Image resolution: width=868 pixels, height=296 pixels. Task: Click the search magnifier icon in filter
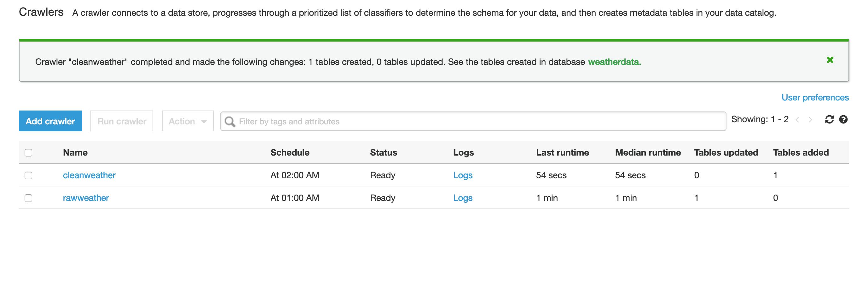(x=230, y=122)
